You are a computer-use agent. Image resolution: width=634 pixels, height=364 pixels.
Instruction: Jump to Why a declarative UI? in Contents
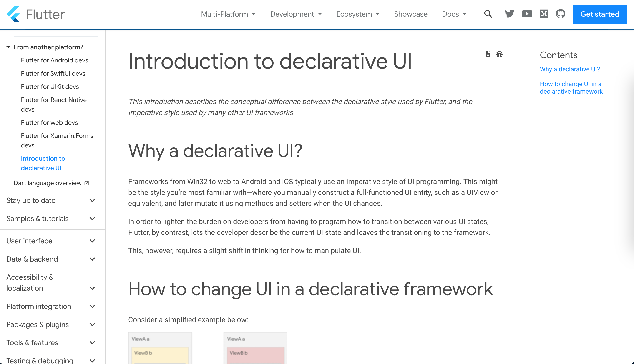click(x=570, y=69)
